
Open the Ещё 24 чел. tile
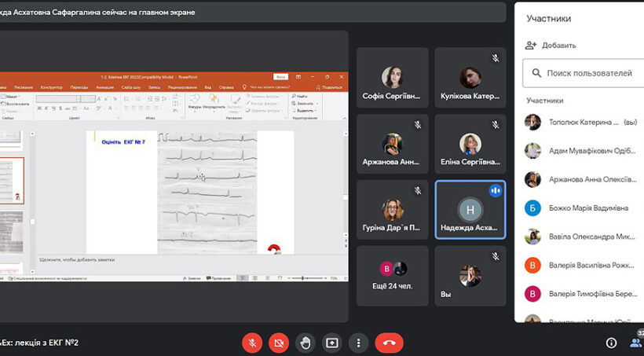click(392, 276)
